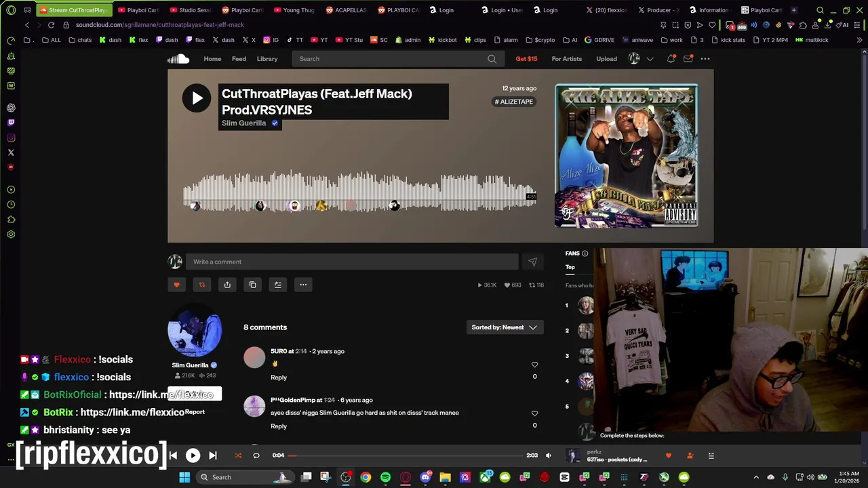Click the Upload link
Viewport: 868px width, 488px height.
pyautogui.click(x=606, y=59)
